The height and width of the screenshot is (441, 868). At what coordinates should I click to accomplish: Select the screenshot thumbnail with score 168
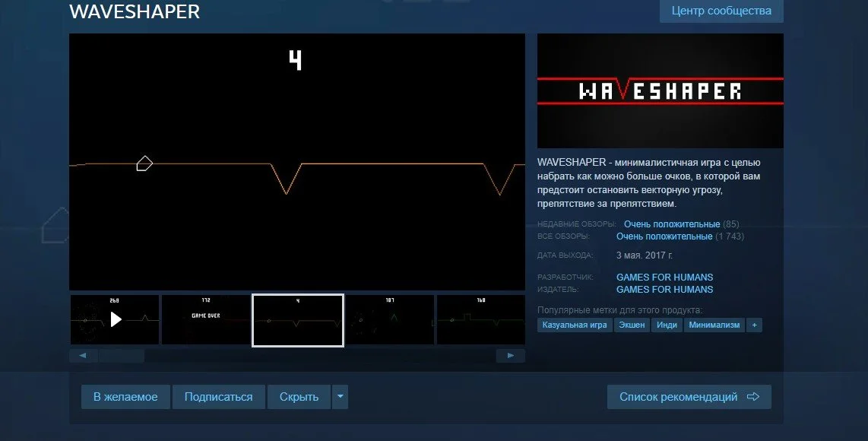point(481,319)
